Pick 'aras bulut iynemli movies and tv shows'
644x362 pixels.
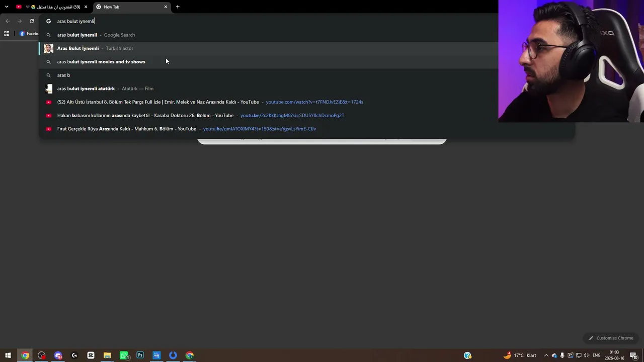click(x=268, y=62)
